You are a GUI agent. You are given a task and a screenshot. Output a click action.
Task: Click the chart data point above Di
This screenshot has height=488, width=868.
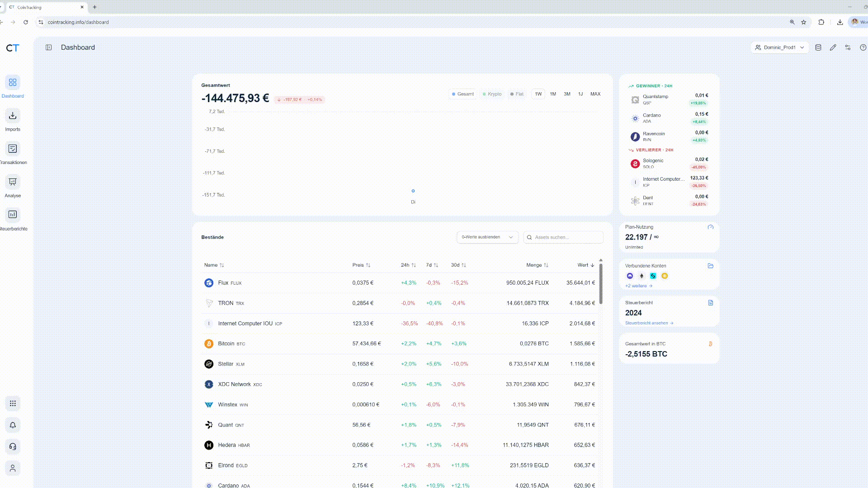click(x=413, y=191)
